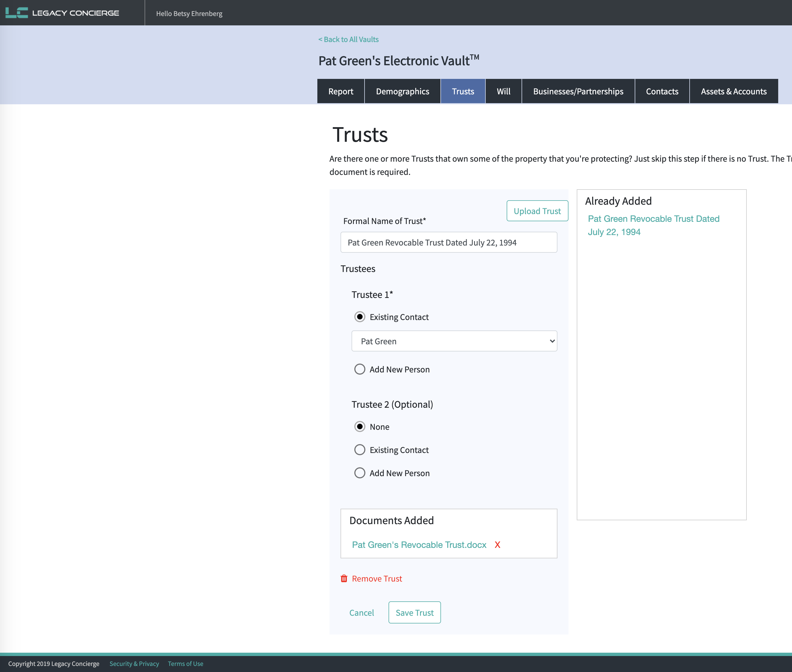Open the Will tab
The image size is (792, 672).
503,91
